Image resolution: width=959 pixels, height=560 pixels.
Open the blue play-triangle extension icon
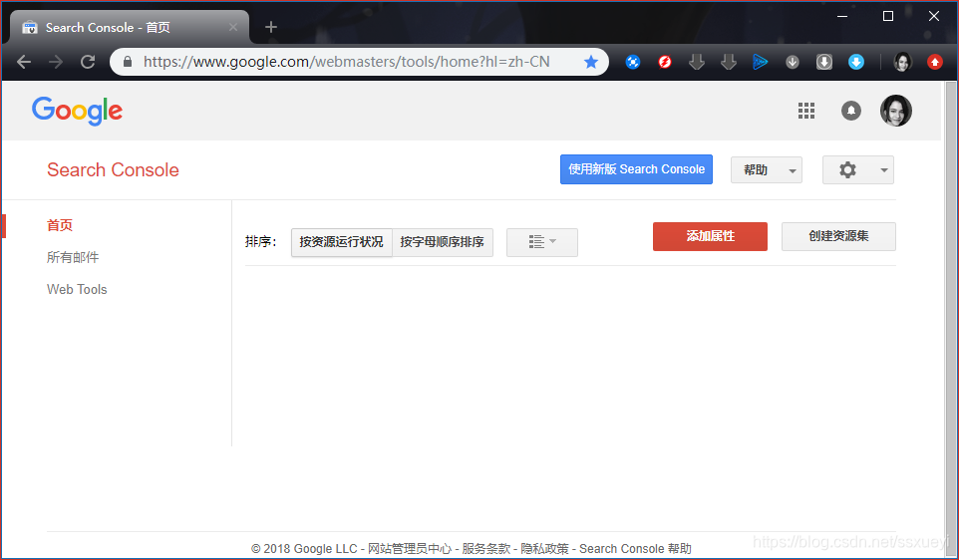(761, 62)
